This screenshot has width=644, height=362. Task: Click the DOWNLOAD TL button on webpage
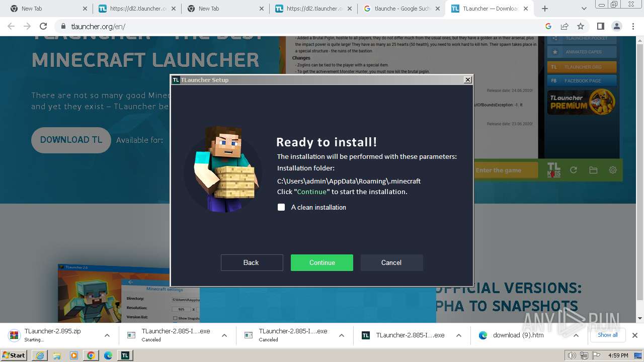pyautogui.click(x=71, y=140)
